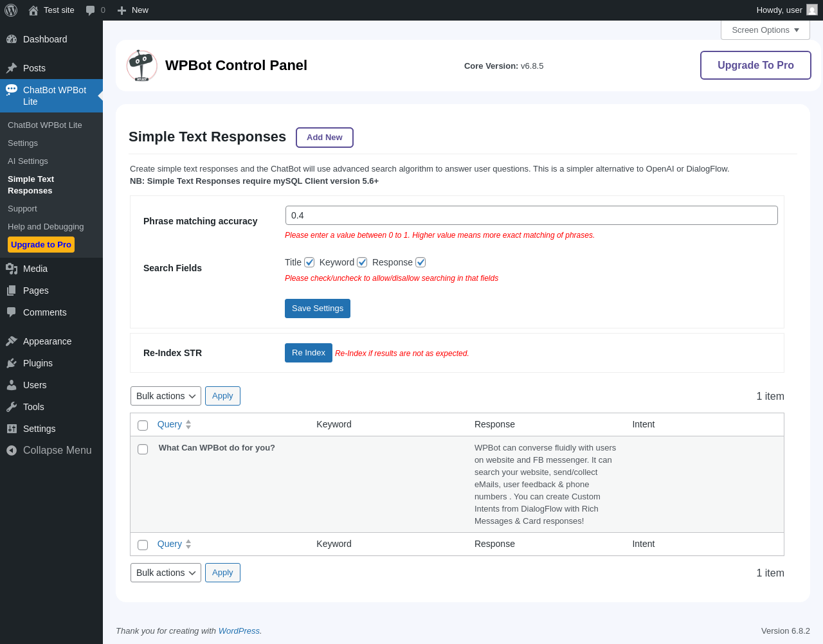Open 'What Can WPBot do for you?' entry

(x=217, y=448)
